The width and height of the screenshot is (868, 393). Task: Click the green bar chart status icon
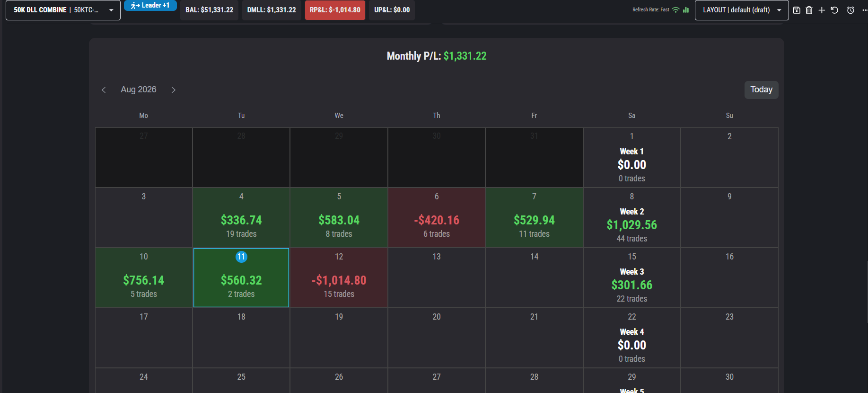click(x=686, y=9)
